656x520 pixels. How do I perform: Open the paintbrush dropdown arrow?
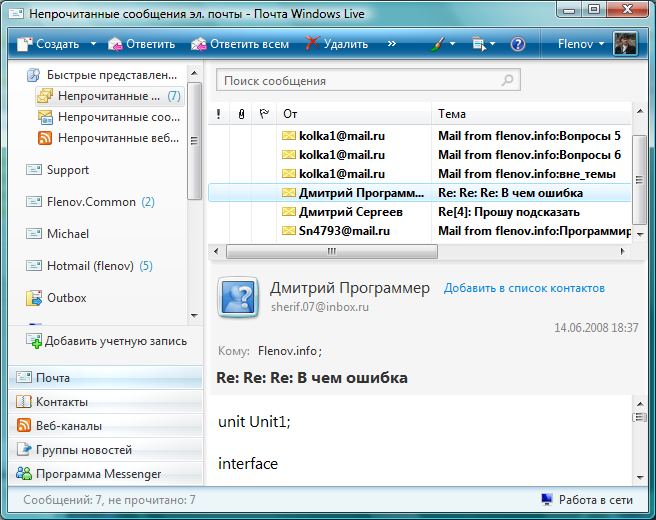point(453,44)
